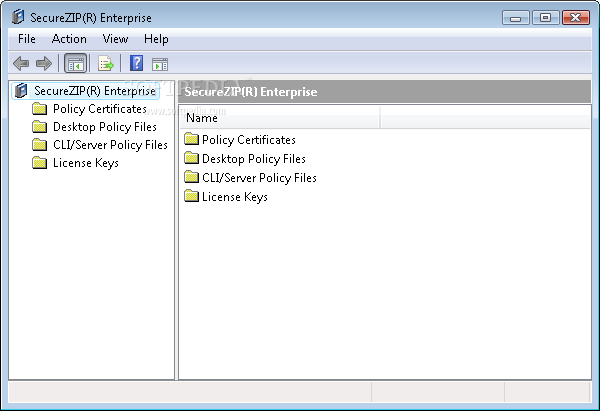Open the File menu
Image resolution: width=600 pixels, height=411 pixels.
[x=27, y=39]
